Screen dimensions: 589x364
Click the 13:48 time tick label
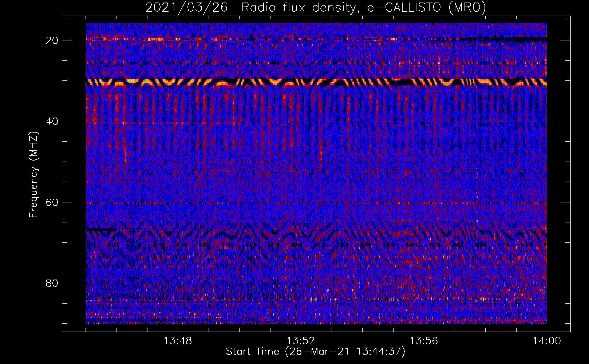click(178, 341)
